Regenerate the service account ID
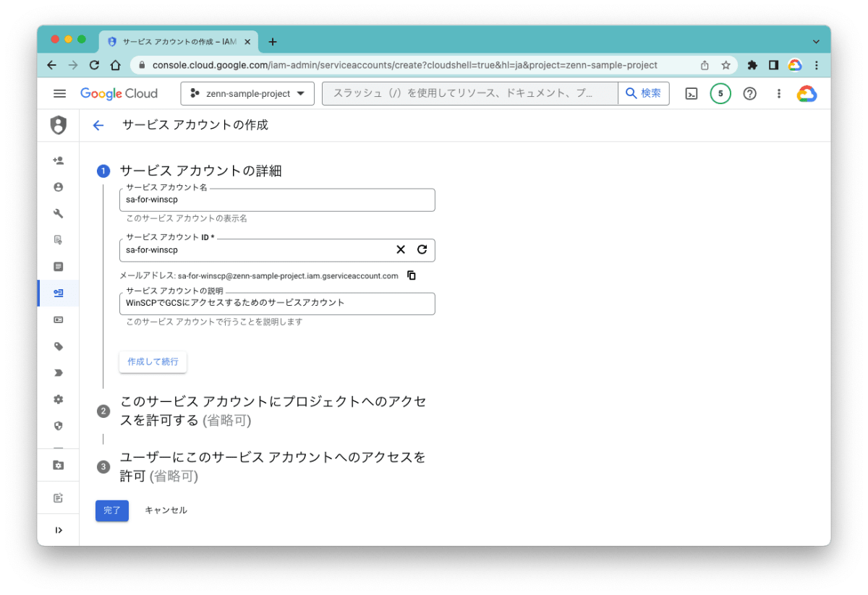868x595 pixels. click(422, 249)
